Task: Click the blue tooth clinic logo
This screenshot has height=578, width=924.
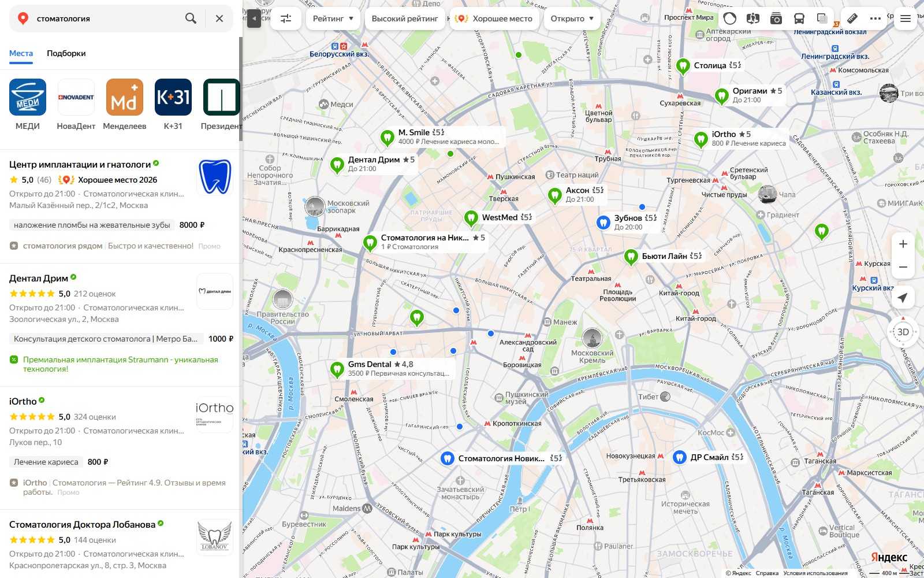Action: 215,177
